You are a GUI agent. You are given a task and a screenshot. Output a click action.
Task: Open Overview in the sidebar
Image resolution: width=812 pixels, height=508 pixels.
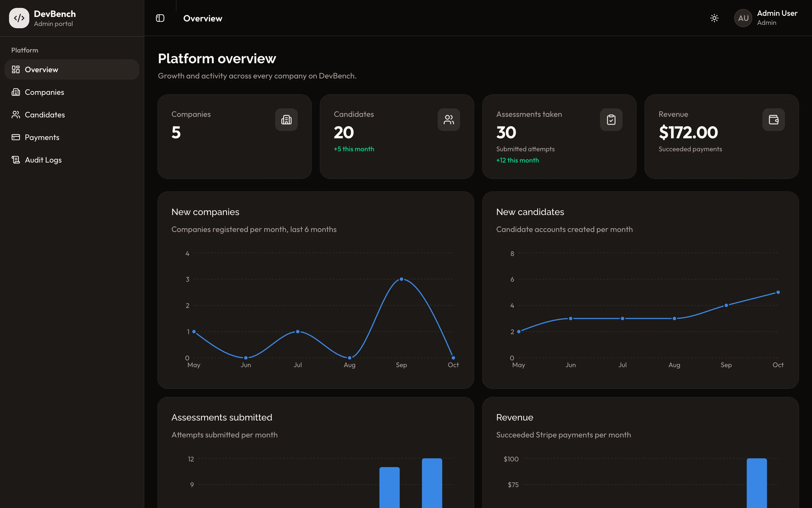[x=72, y=69]
